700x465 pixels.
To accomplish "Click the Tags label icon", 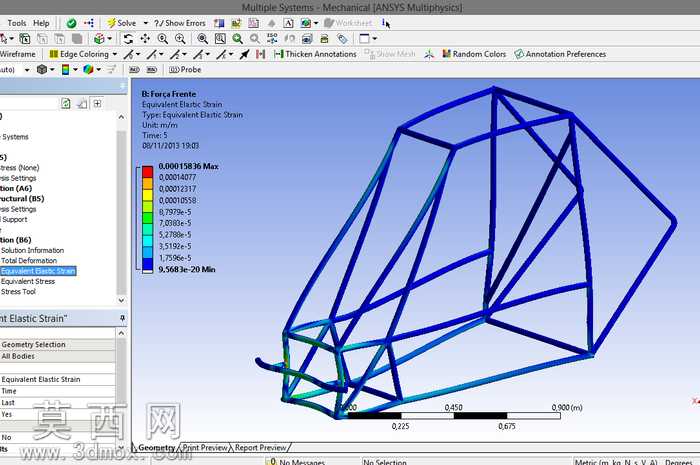I will click(x=342, y=39).
